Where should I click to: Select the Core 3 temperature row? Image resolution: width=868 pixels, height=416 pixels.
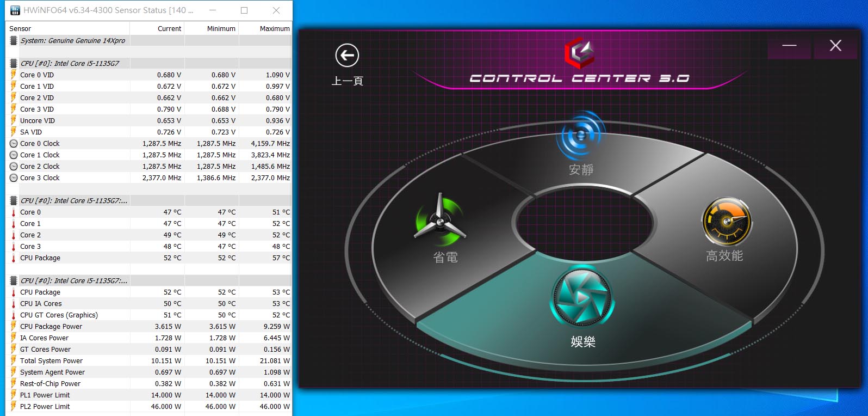[150, 247]
